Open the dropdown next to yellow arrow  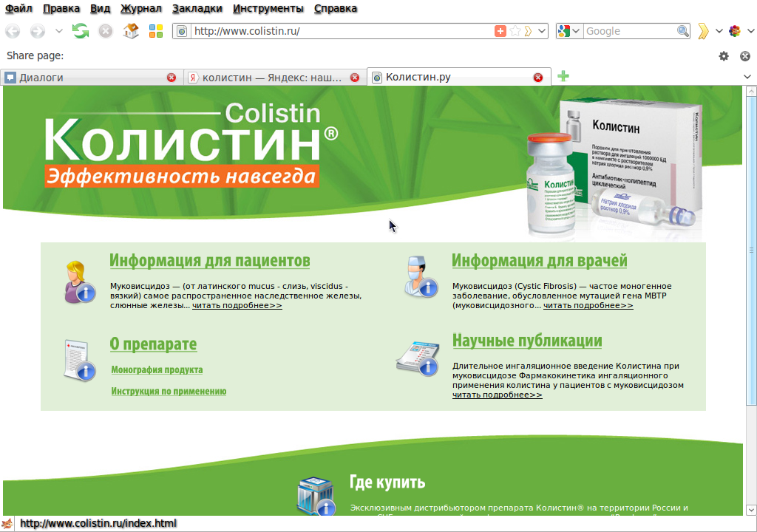[719, 31]
